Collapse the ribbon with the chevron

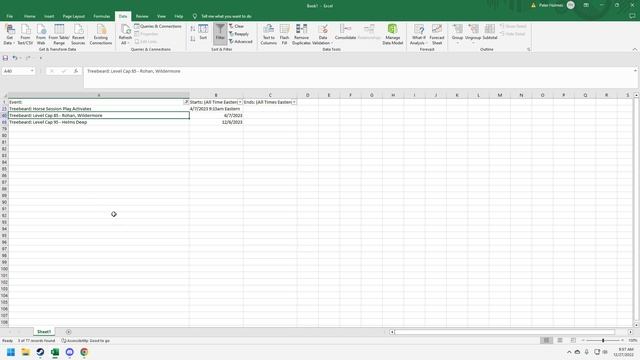point(635,49)
